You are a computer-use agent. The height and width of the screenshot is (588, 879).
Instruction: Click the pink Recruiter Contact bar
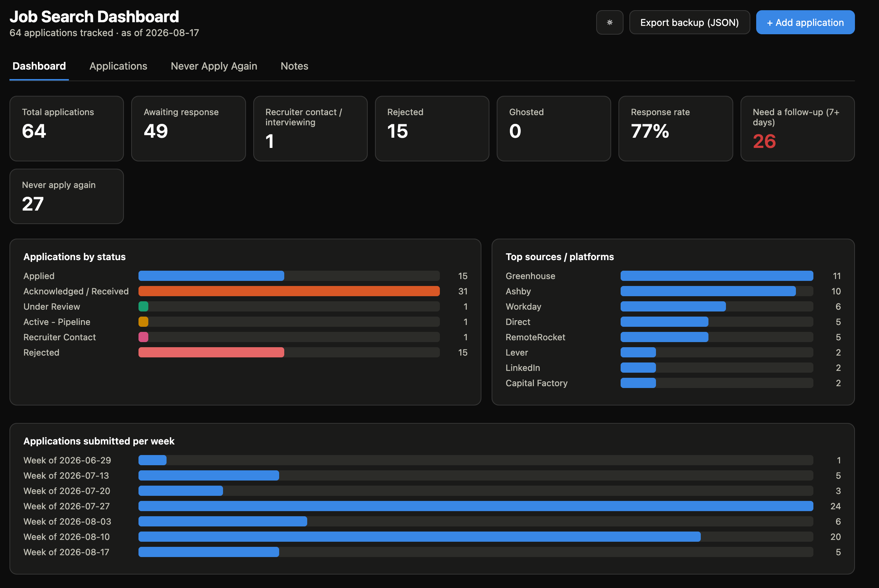coord(143,337)
